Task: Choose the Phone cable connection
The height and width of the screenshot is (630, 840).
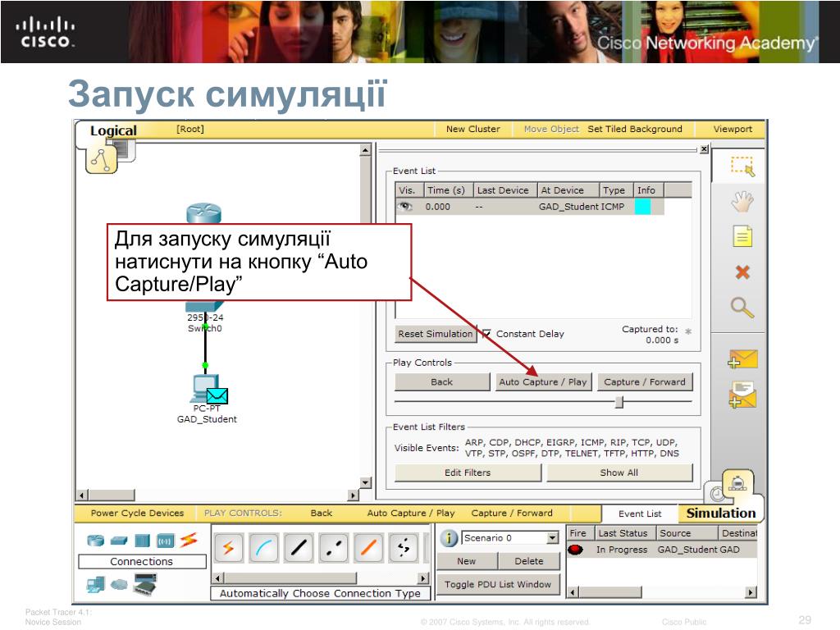Action: (404, 547)
